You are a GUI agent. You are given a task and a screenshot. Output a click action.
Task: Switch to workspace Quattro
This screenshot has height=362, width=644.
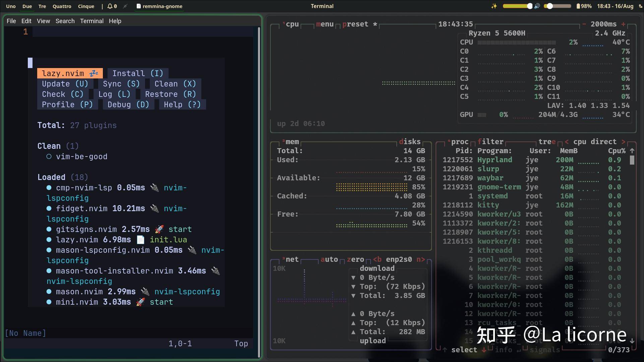point(62,6)
